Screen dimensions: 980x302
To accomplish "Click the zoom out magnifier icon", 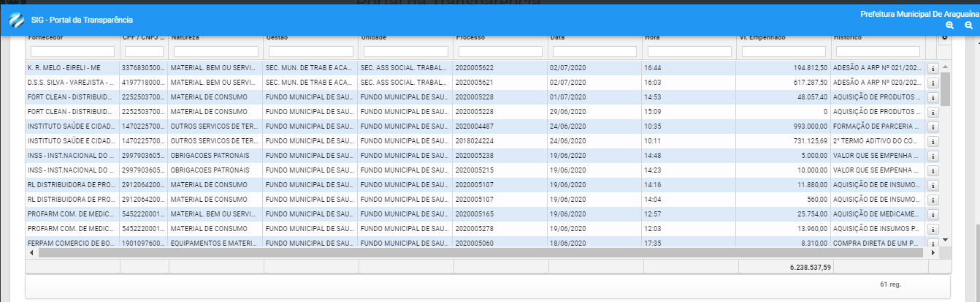I will [x=968, y=25].
